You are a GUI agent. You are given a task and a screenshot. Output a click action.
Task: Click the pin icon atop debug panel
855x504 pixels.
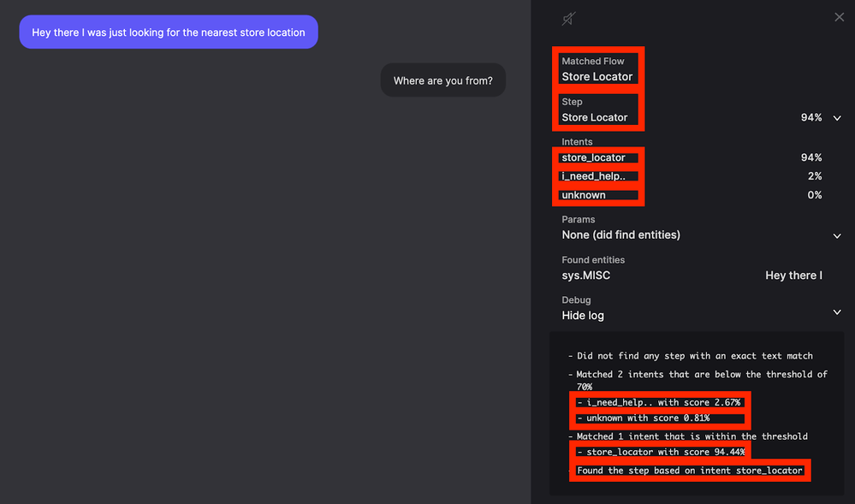coord(568,19)
